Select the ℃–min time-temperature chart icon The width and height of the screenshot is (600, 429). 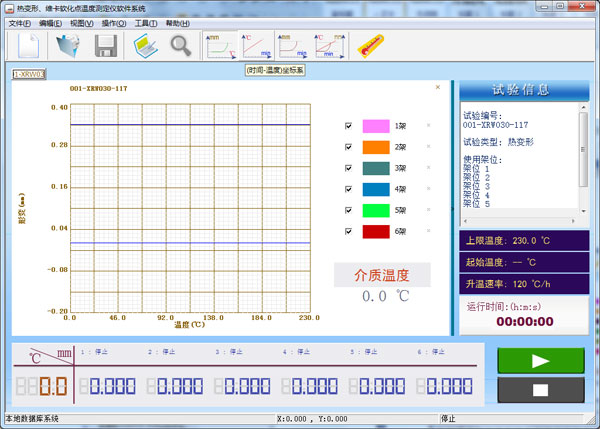[255, 45]
